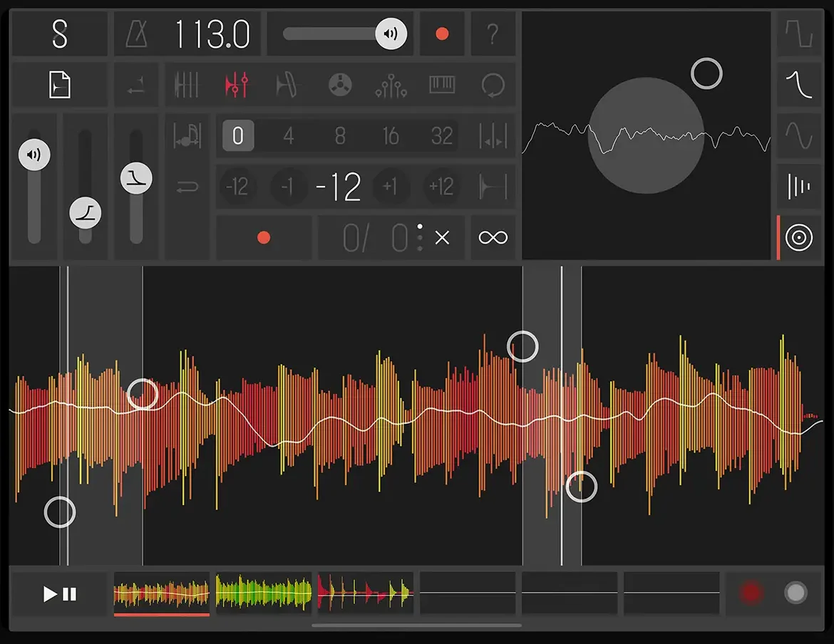
Task: Clear with the X icon
Action: coord(442,237)
